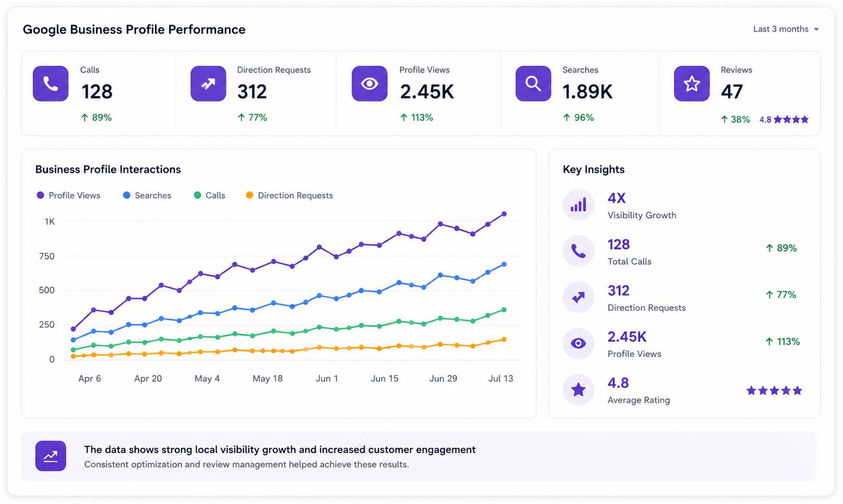Click the Average Rating star icon
The width and height of the screenshot is (843, 504).
(578, 390)
